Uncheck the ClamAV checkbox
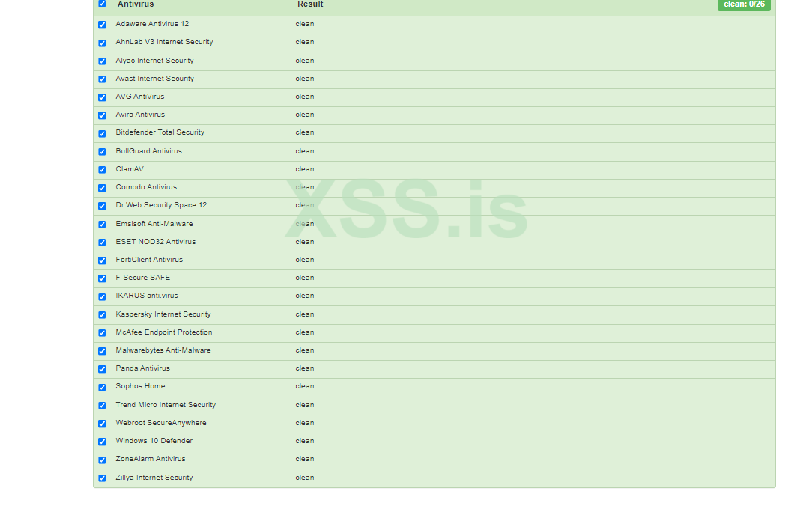Screen dimensions: 812x506 coord(102,170)
